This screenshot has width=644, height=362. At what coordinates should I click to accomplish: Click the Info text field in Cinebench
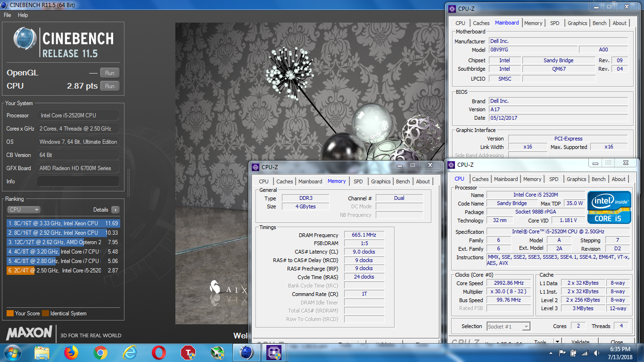click(x=78, y=181)
